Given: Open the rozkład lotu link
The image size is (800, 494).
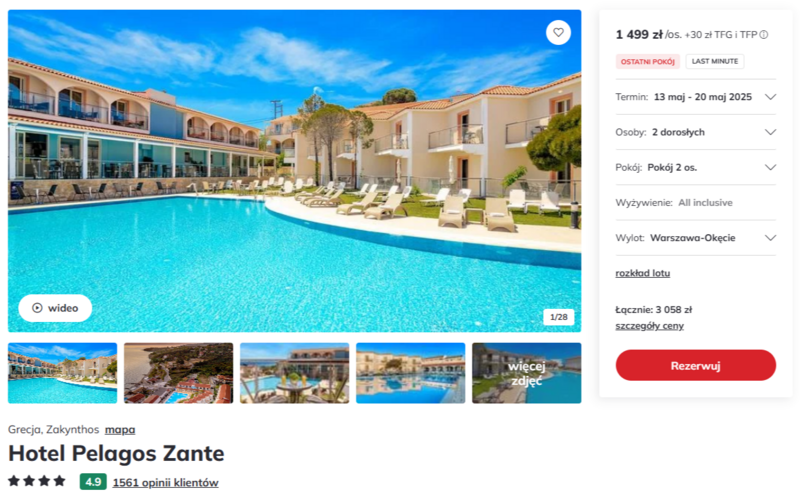Looking at the screenshot, I should [x=642, y=273].
